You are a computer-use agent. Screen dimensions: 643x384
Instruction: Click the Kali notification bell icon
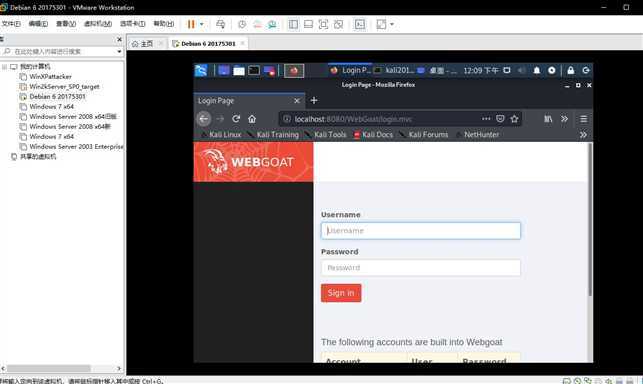[x=536, y=71]
